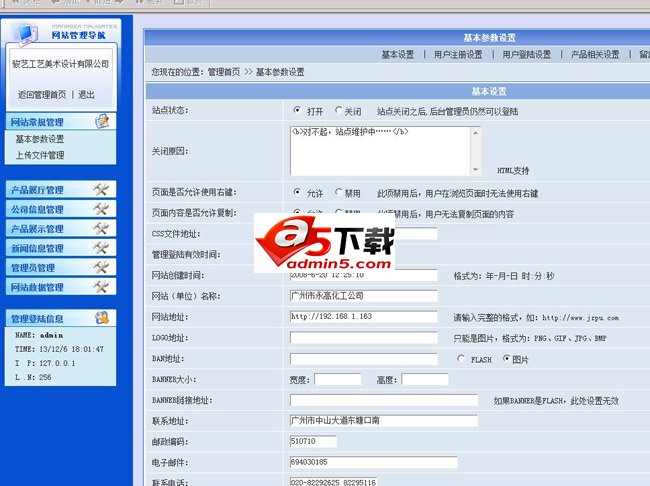Viewport: 650px width, 486px height.
Task: Choose FLASH radio for BAN地址
Action: (x=461, y=358)
